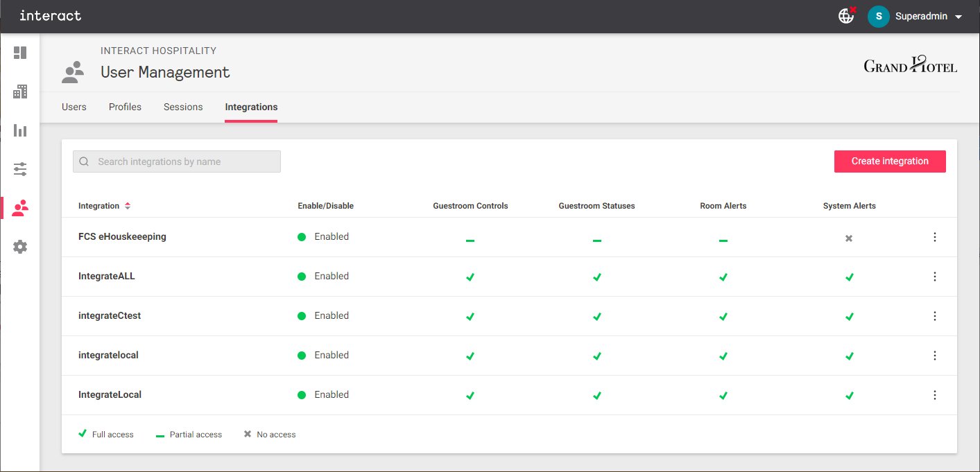Click the Superadmin avatar circle
The width and height of the screenshot is (980, 472).
[x=879, y=17]
